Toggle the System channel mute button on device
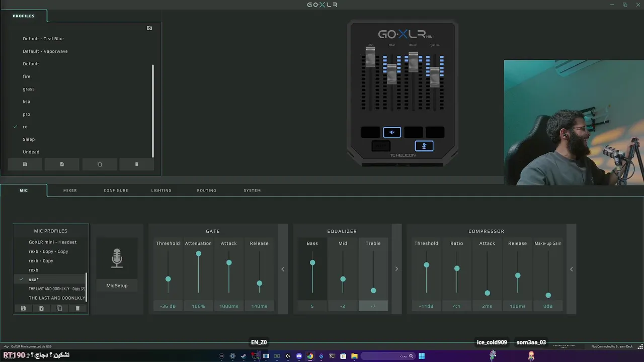This screenshot has height=362, width=644. [435, 132]
